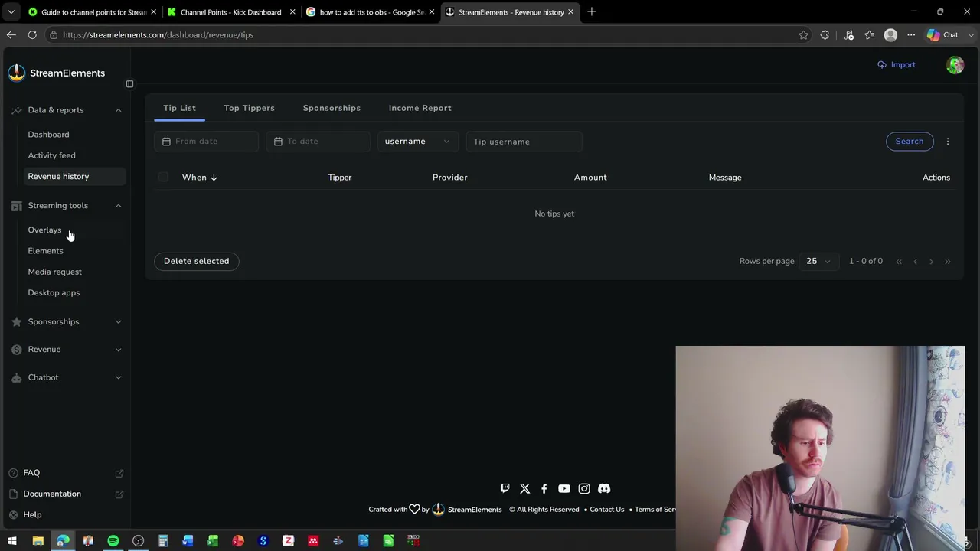
Task: Open the Activity feed page
Action: click(51, 155)
